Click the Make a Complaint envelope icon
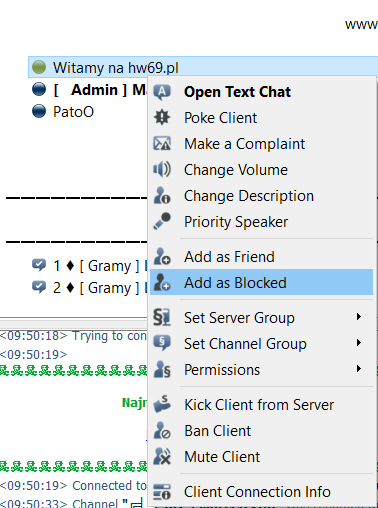This screenshot has height=508, width=378. point(162,144)
